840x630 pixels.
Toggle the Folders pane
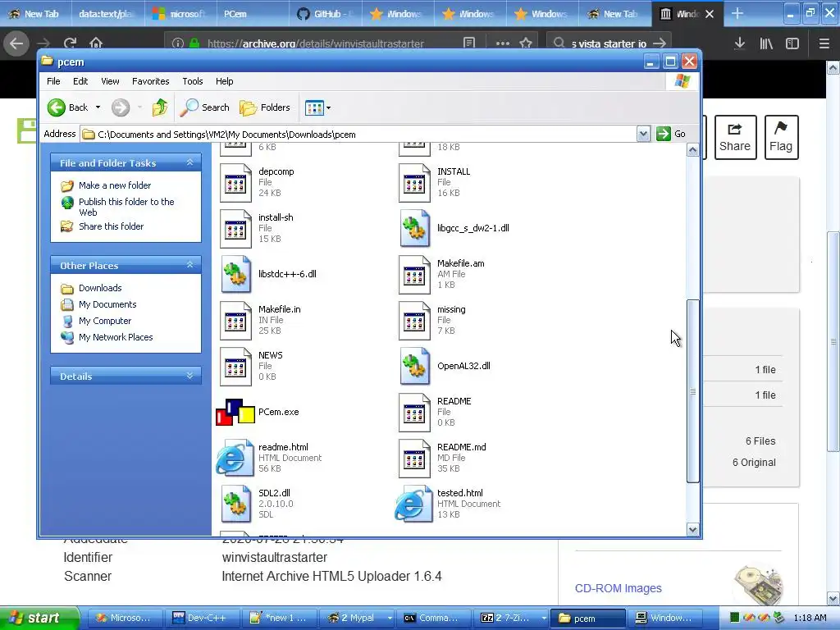(x=265, y=107)
